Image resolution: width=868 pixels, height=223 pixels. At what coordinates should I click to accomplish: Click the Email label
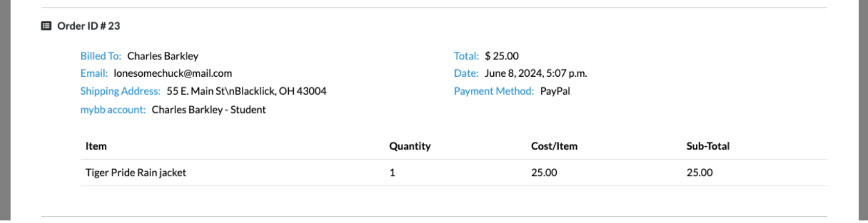tap(94, 74)
